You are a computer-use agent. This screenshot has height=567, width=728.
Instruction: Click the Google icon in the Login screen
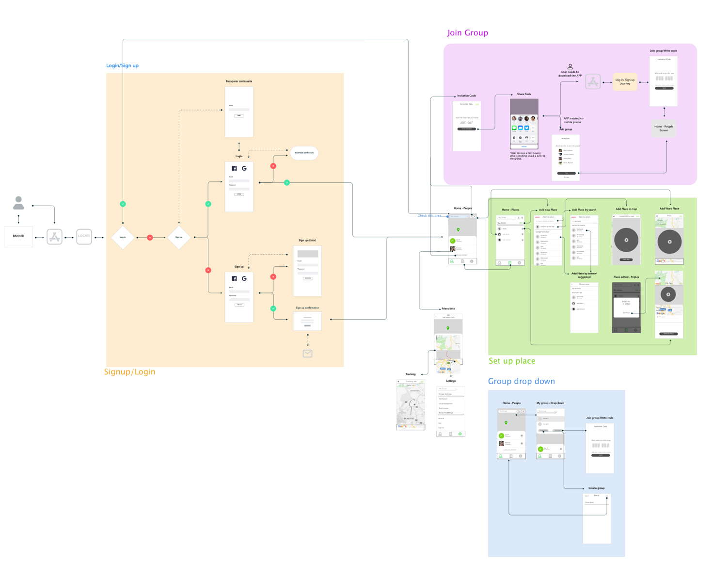pyautogui.click(x=244, y=168)
